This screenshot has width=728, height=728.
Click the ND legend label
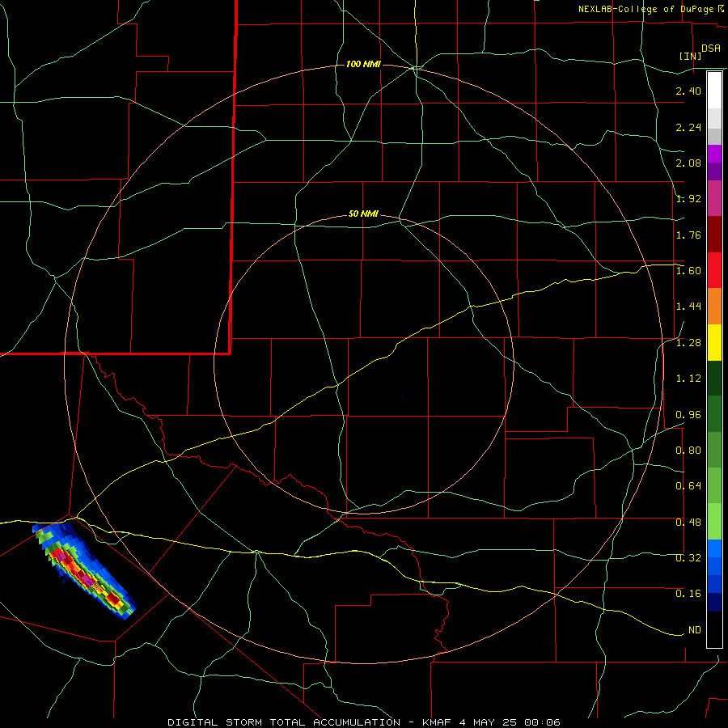(695, 630)
